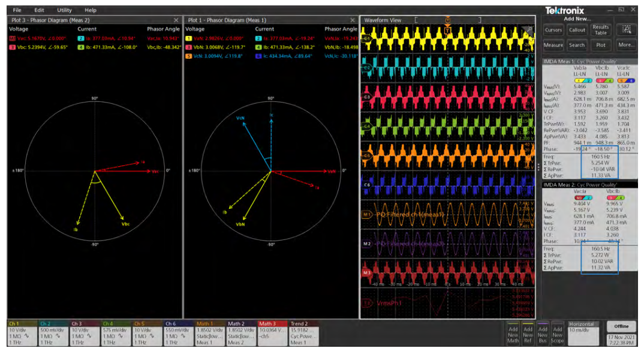
Task: Expand the IMDA Meas 1 results badge
Action: click(x=589, y=62)
